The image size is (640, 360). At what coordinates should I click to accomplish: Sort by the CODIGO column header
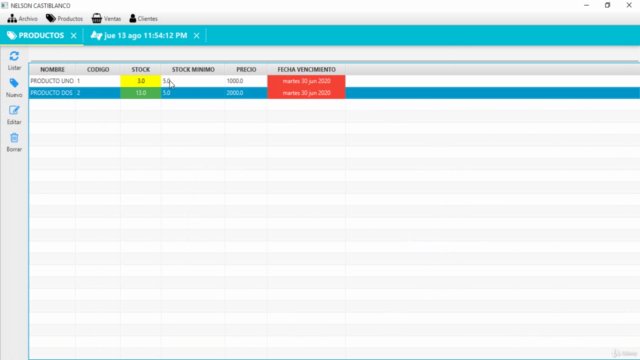(98, 69)
